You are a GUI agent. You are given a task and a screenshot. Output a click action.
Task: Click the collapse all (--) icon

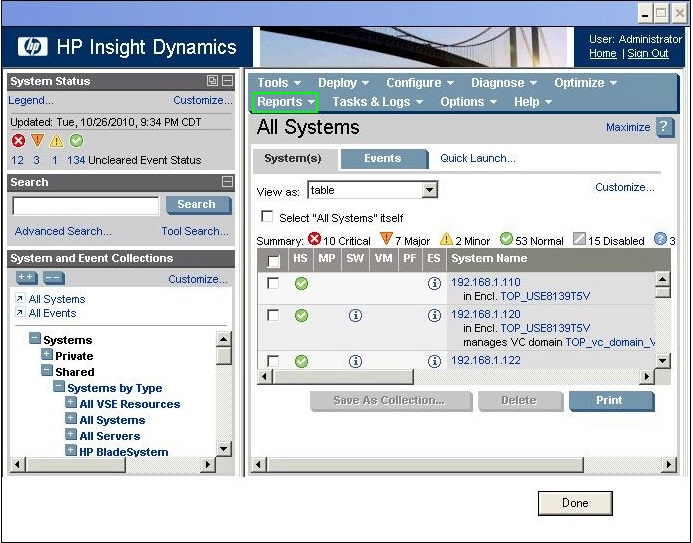[54, 278]
